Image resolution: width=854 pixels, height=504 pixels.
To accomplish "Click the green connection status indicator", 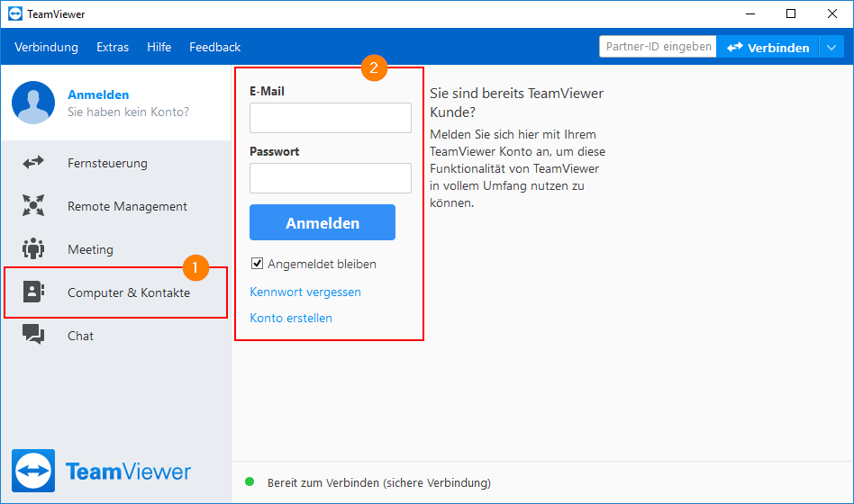I will point(250,481).
